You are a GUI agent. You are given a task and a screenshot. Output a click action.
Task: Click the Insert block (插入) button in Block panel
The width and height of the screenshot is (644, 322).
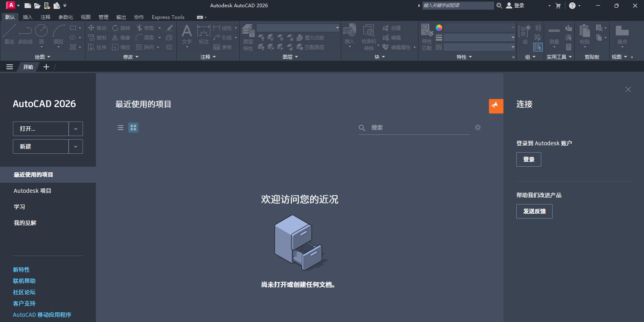click(349, 34)
